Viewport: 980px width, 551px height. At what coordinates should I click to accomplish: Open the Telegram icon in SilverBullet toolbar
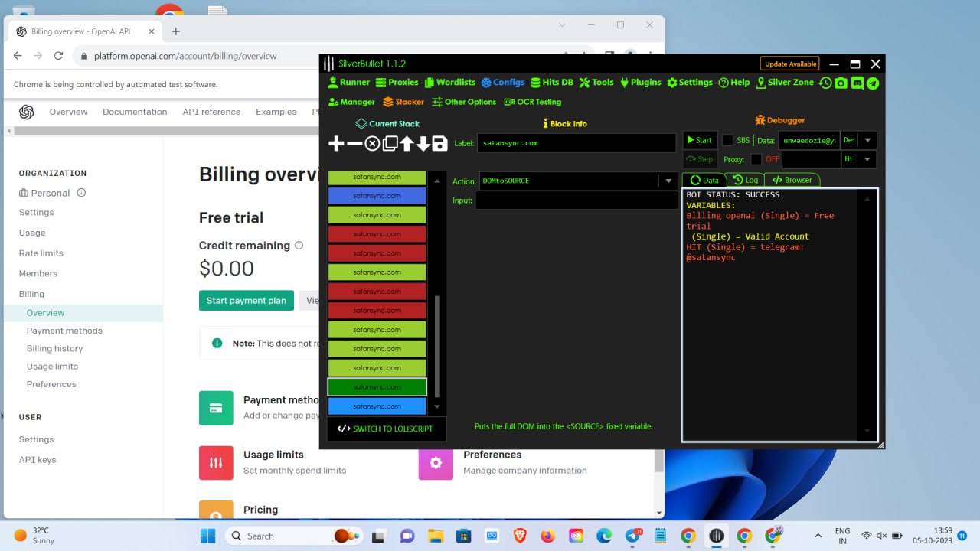[873, 83]
